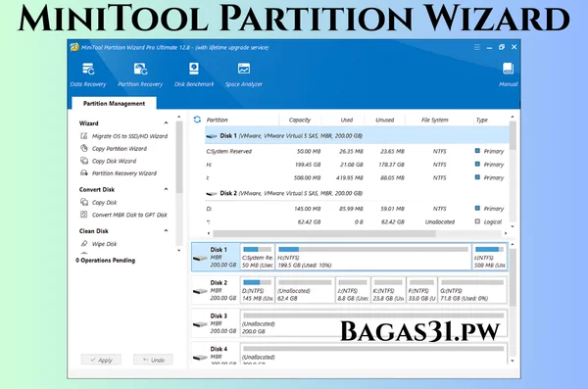Sort by File System column header
Image resolution: width=588 pixels, height=389 pixels.
[434, 121]
